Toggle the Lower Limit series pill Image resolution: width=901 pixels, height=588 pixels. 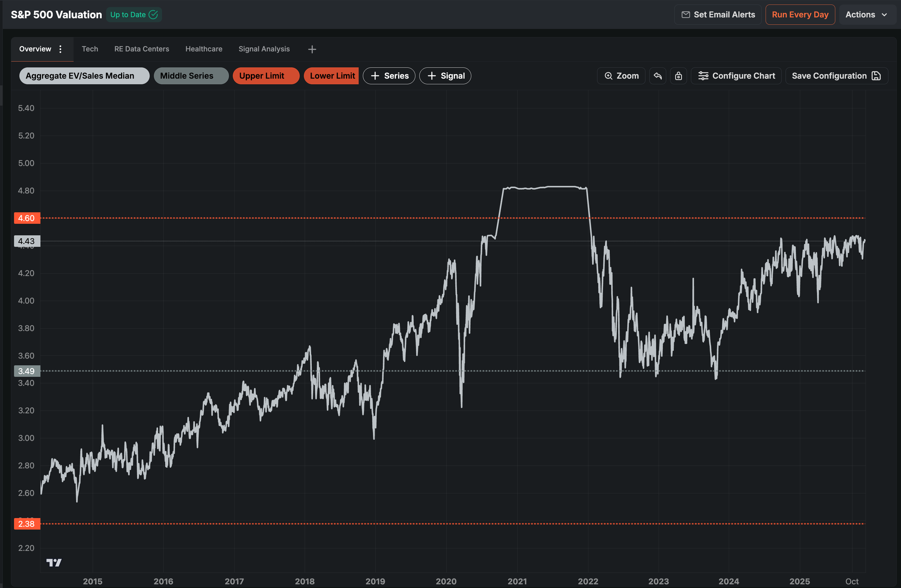(331, 76)
